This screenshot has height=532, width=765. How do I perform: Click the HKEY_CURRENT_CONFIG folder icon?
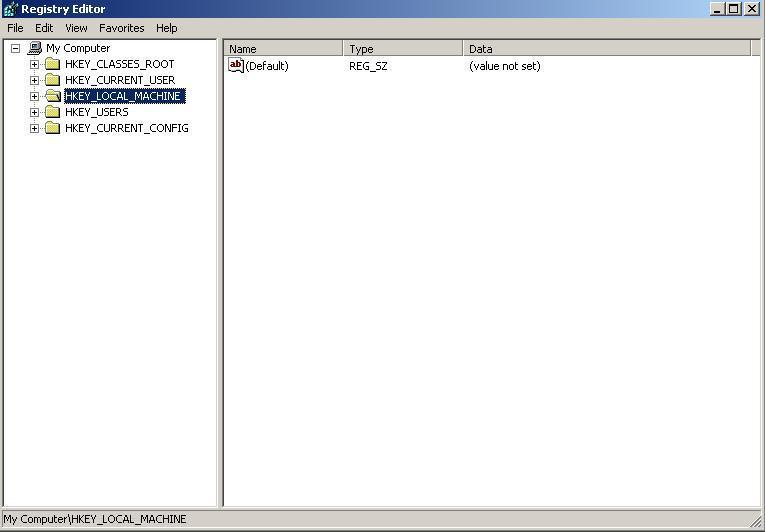pos(52,128)
